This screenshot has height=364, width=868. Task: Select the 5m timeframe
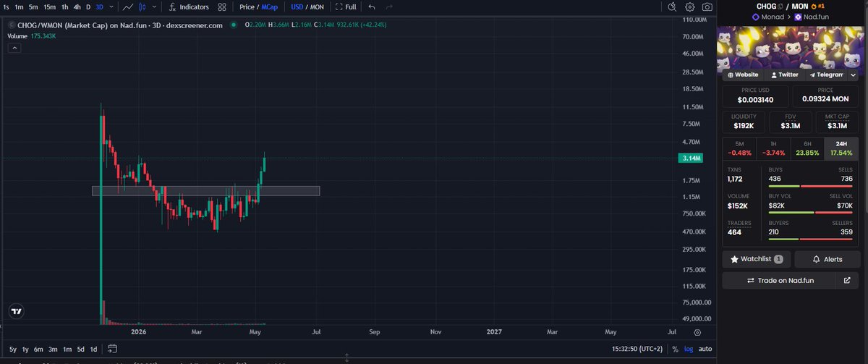(33, 7)
